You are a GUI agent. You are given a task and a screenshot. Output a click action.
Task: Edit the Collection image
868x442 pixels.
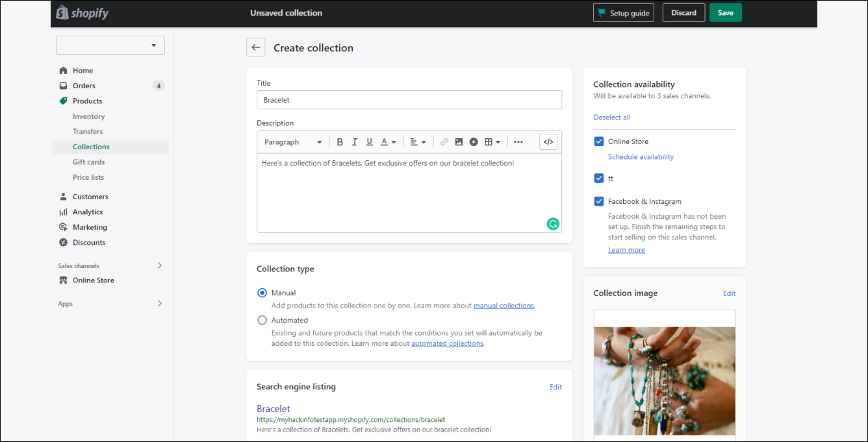(729, 293)
